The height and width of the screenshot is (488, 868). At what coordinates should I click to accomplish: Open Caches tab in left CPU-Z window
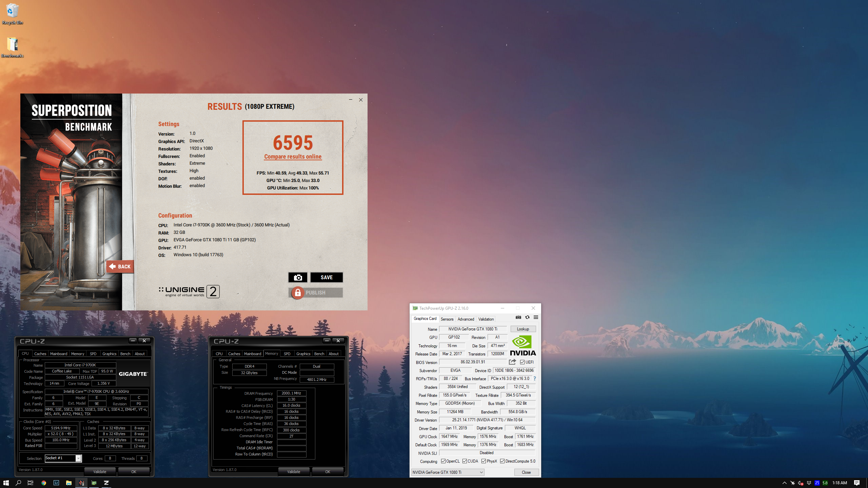coord(40,354)
